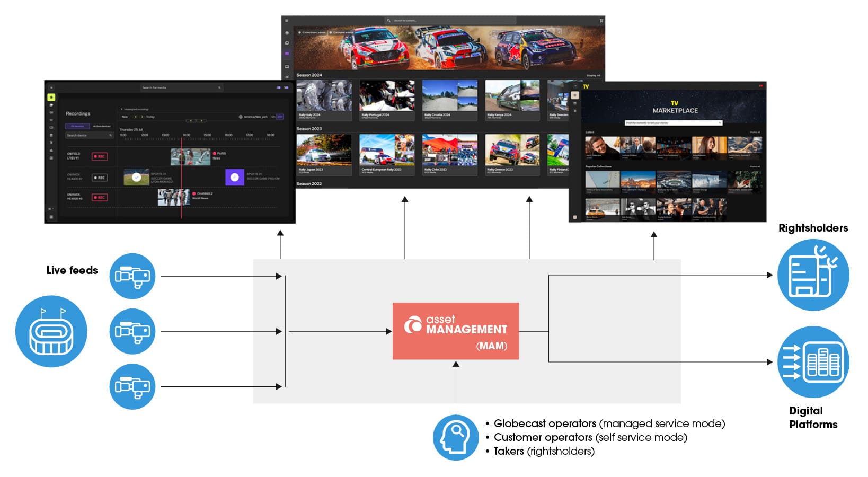This screenshot has width=868, height=477.
Task: Click the red playhead line on the timeline
Action: pyautogui.click(x=181, y=178)
